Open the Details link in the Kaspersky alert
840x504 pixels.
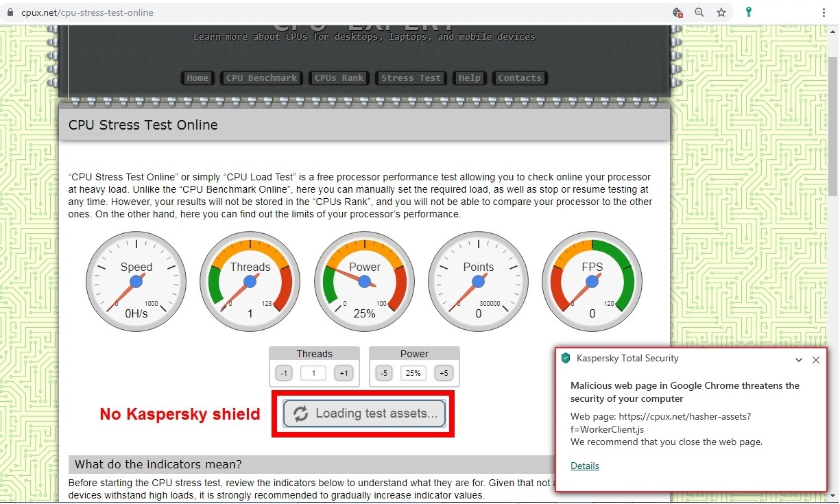click(585, 466)
